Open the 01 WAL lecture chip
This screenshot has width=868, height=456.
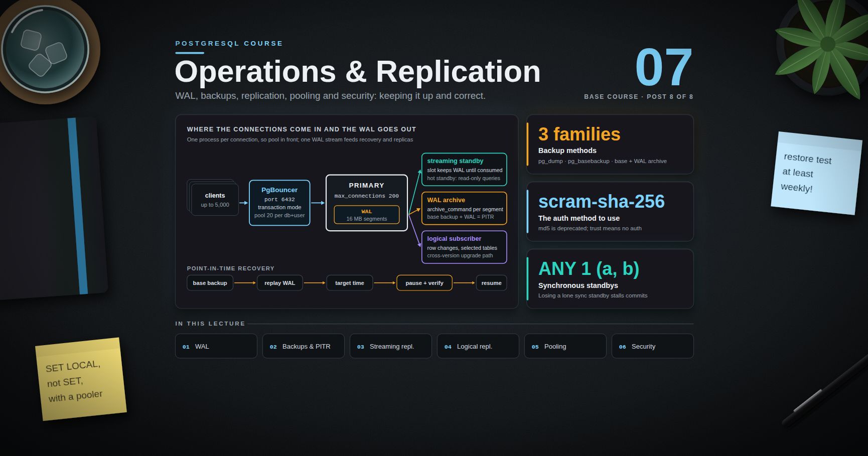[216, 346]
